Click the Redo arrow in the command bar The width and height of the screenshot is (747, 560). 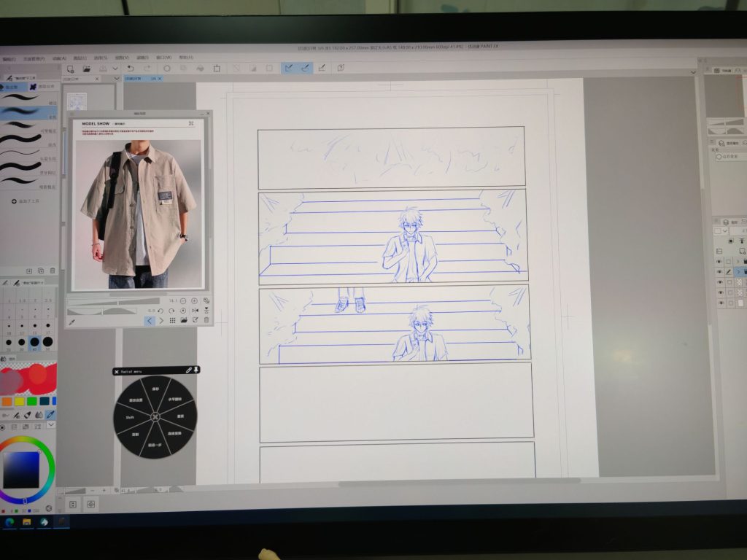[x=147, y=69]
